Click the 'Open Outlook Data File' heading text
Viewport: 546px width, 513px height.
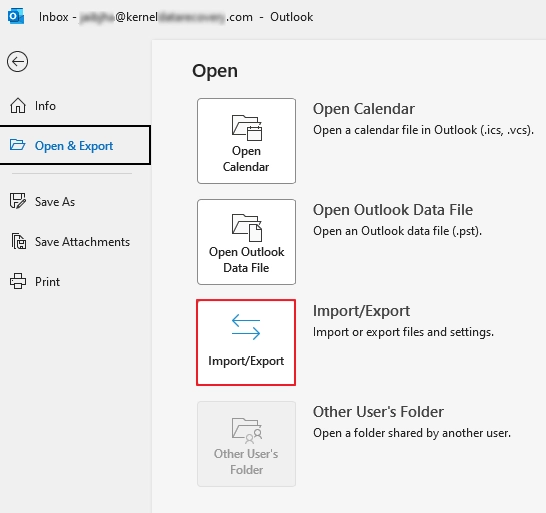393,210
